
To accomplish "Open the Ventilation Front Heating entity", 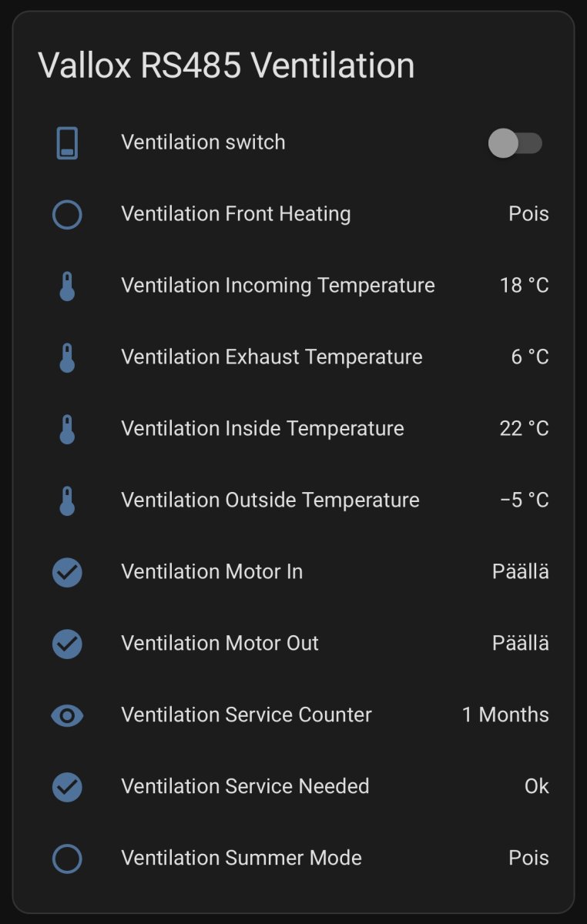I will coord(236,214).
